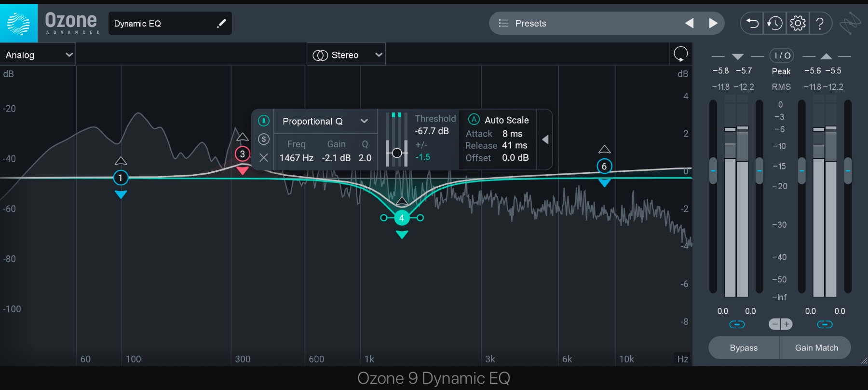Select EQ band node 3
This screenshot has height=390, width=868.
[x=243, y=154]
